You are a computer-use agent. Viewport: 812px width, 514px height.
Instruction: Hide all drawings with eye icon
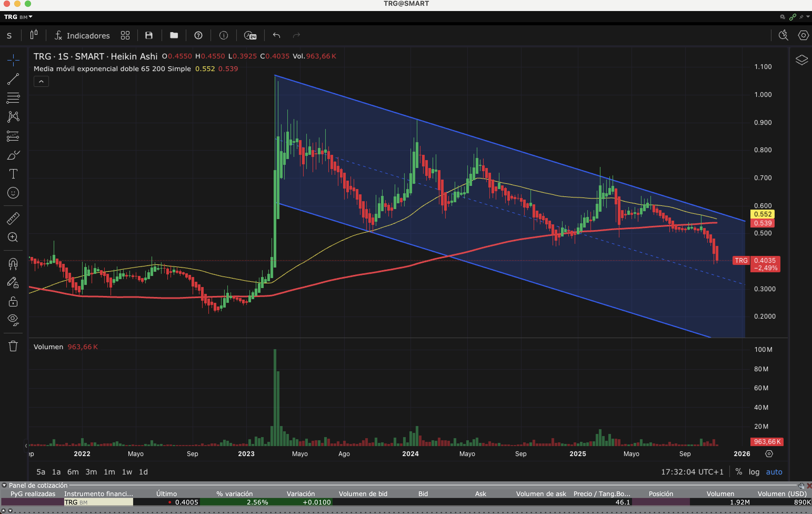[x=13, y=319]
